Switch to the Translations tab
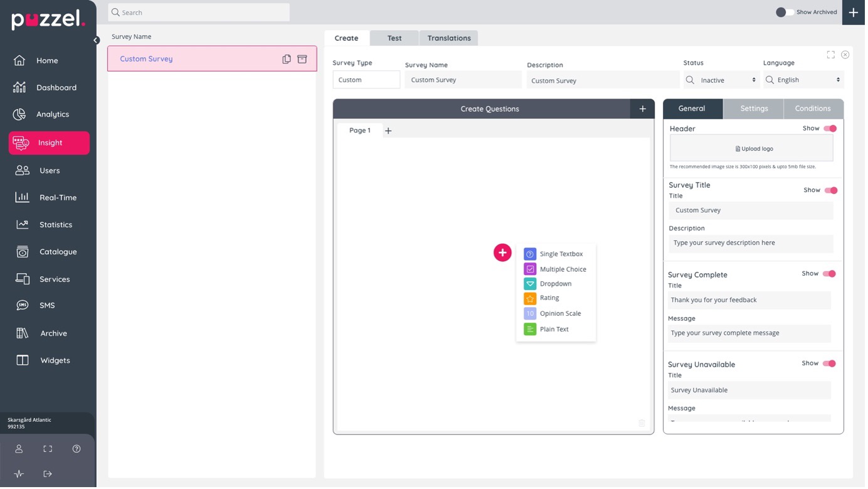 tap(450, 38)
